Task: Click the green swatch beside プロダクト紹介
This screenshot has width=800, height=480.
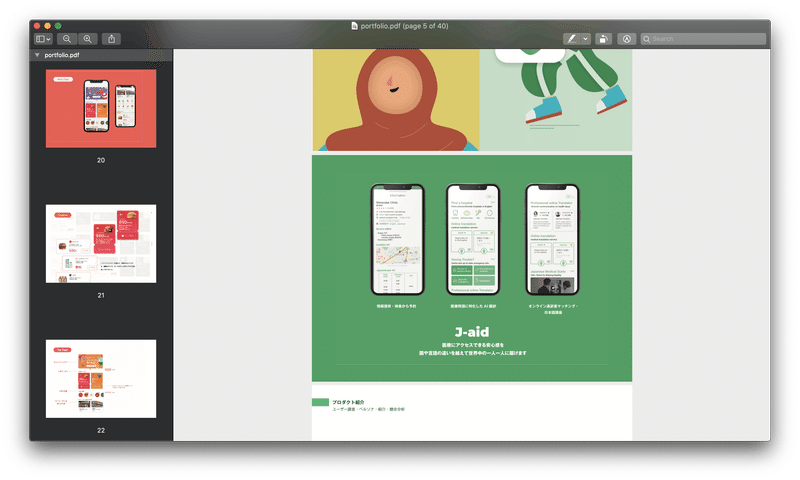Action: [x=320, y=402]
